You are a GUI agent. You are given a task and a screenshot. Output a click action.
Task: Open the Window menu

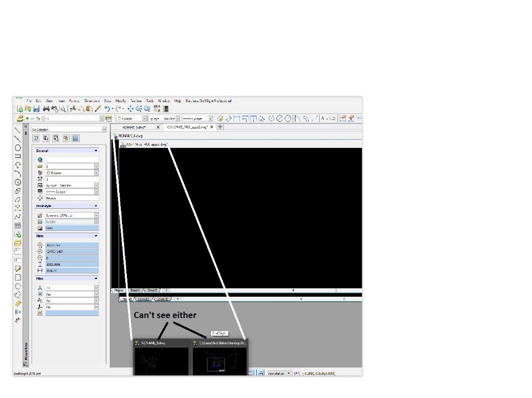(x=164, y=101)
